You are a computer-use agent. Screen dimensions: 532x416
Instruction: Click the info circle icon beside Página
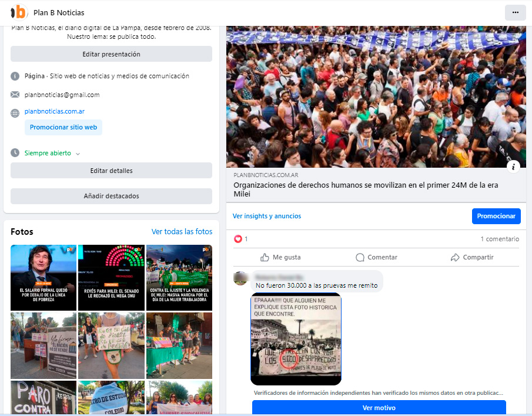[15, 76]
